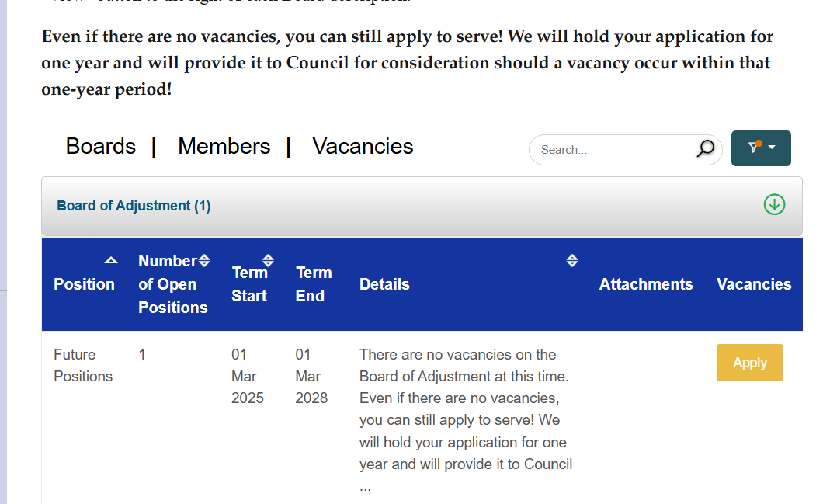Switch to the Boards tab
Viewport: 823px width, 504px height.
[101, 146]
